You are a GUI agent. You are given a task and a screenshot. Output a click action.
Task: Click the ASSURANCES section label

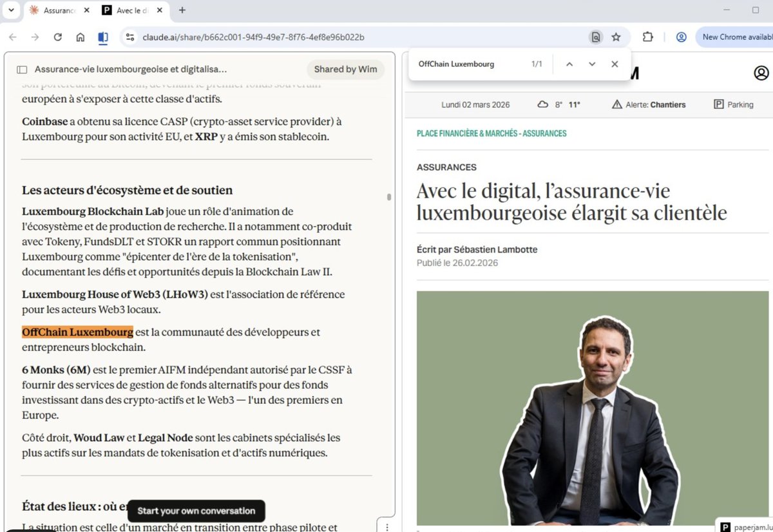pyautogui.click(x=446, y=167)
